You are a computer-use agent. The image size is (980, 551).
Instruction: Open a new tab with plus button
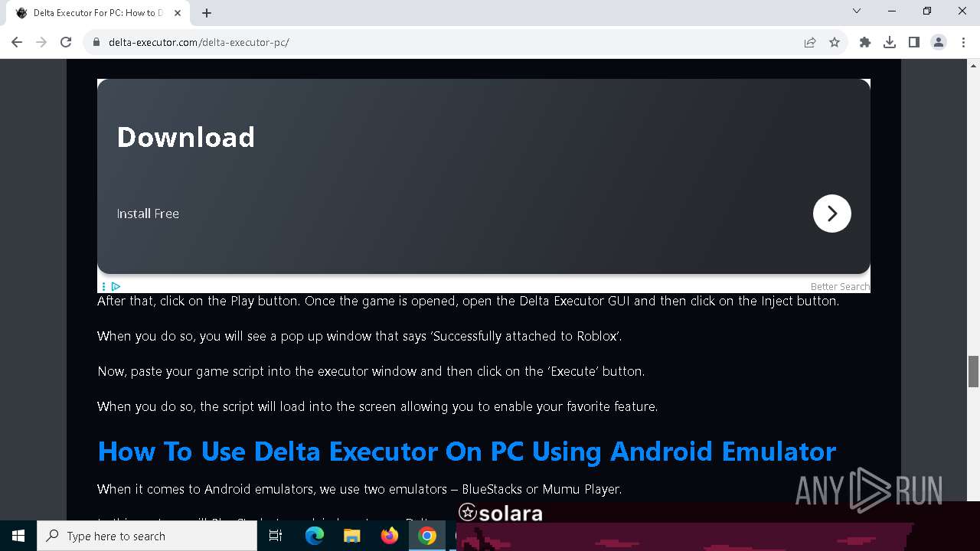[207, 13]
